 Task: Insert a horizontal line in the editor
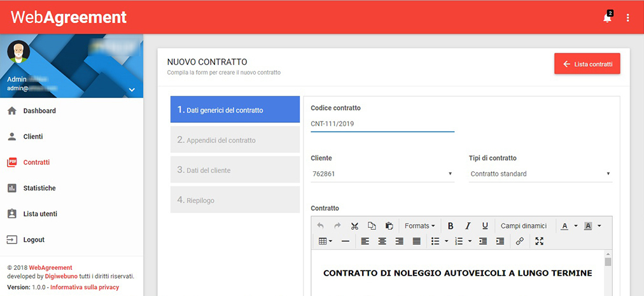coord(346,241)
